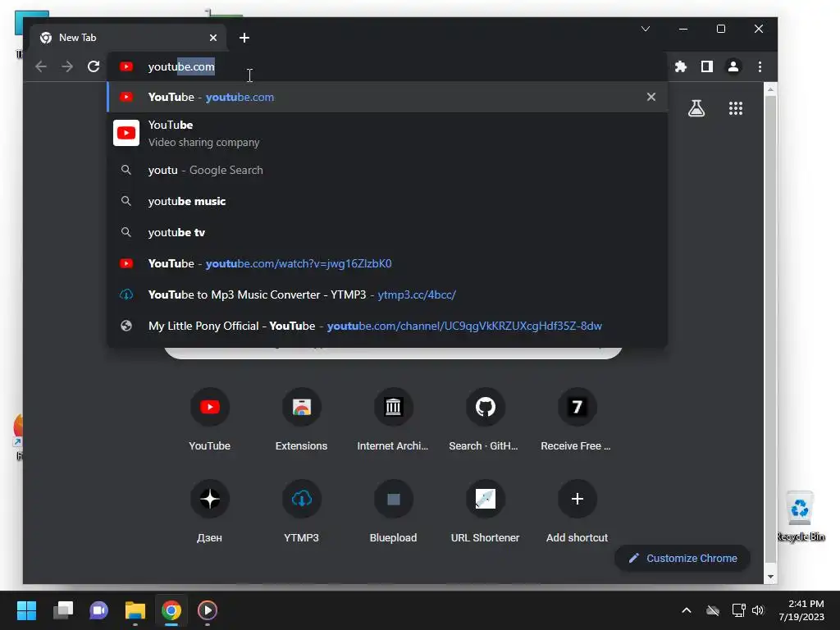Open File Explorer from the taskbar
The width and height of the screenshot is (840, 630).
pos(135,610)
